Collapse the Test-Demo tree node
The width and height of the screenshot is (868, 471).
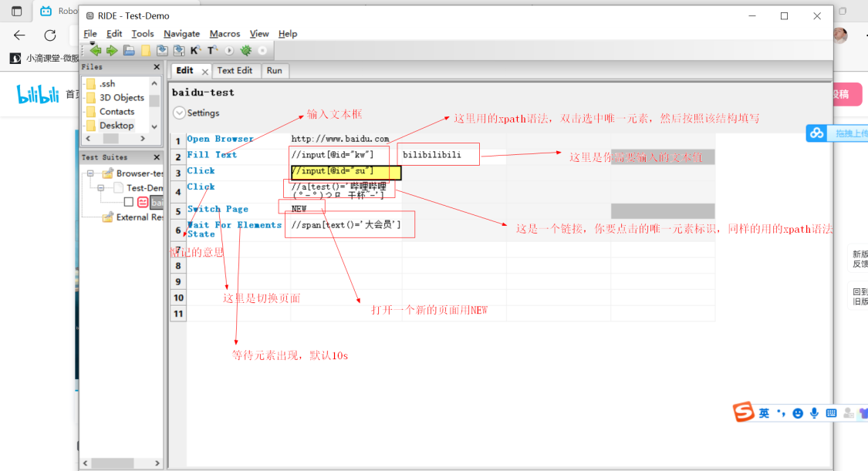(x=101, y=187)
